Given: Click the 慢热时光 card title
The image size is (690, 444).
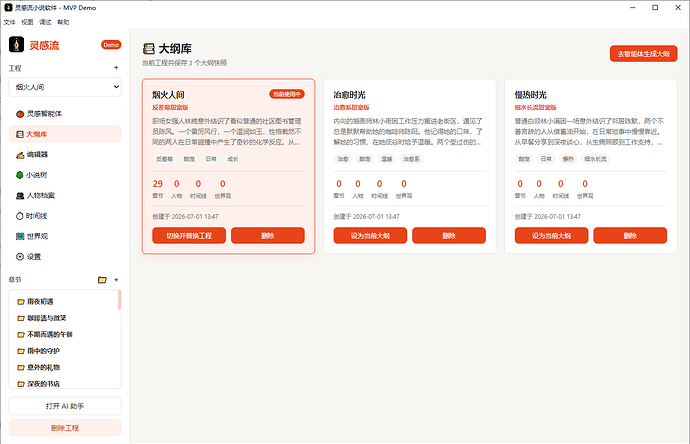Looking at the screenshot, I should (x=531, y=95).
